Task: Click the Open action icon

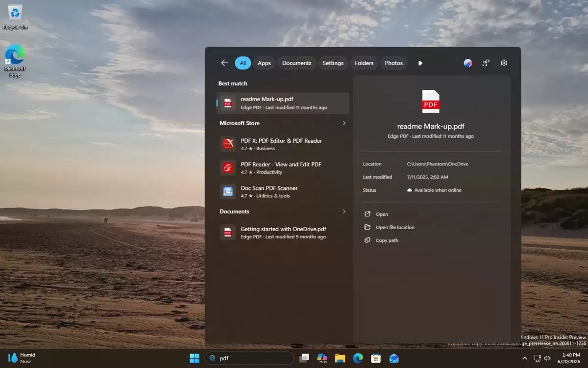Action: tap(367, 214)
